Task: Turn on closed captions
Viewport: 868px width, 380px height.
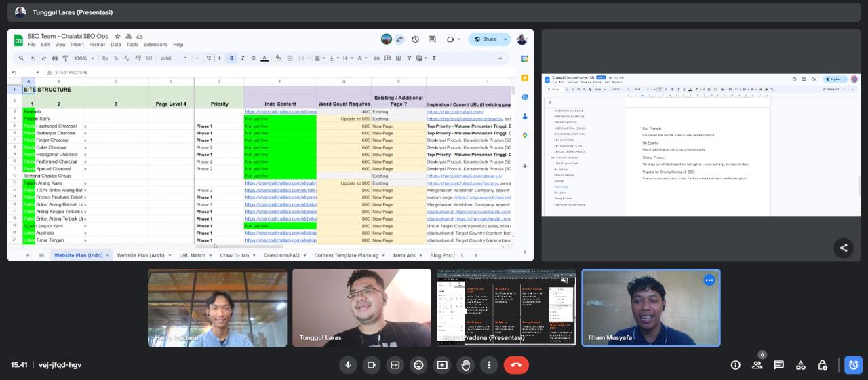Action: pyautogui.click(x=395, y=365)
